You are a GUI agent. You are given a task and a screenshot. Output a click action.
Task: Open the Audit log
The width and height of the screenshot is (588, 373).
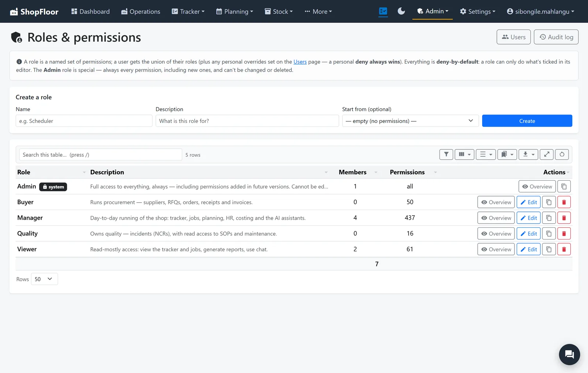556,37
